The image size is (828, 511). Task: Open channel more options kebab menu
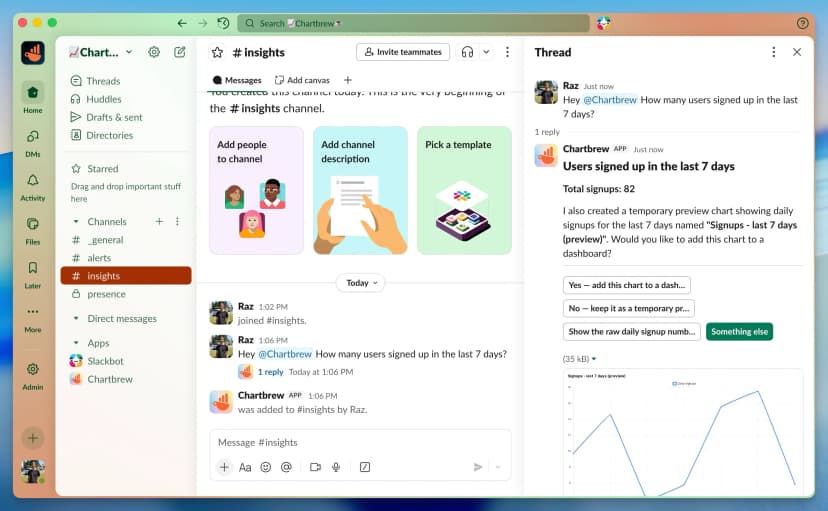click(507, 52)
